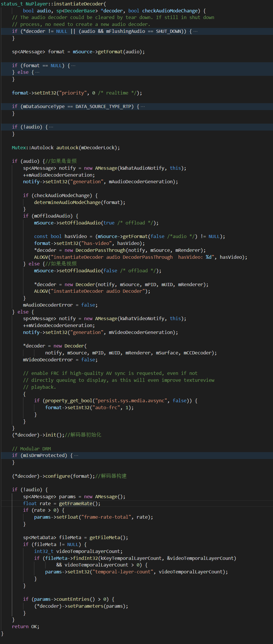This screenshot has height=644, width=273.
Task: Click mAudioDecoderError = false statement
Action: 60,305
